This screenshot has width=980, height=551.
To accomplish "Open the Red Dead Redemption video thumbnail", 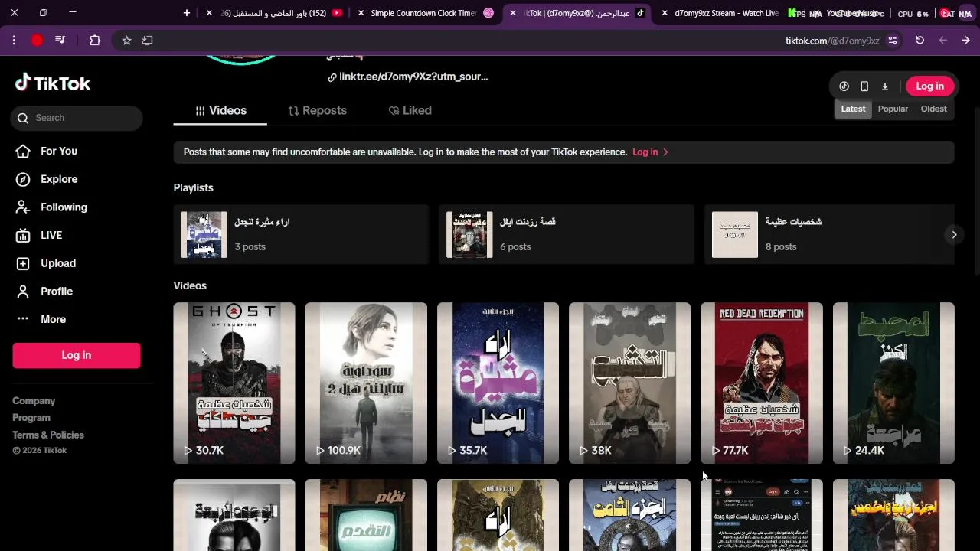I will (762, 383).
